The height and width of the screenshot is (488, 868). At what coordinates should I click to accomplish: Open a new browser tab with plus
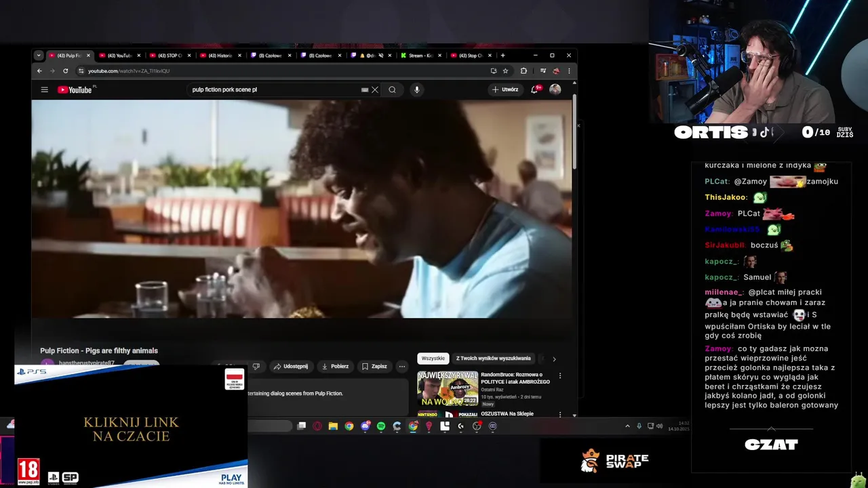502,55
